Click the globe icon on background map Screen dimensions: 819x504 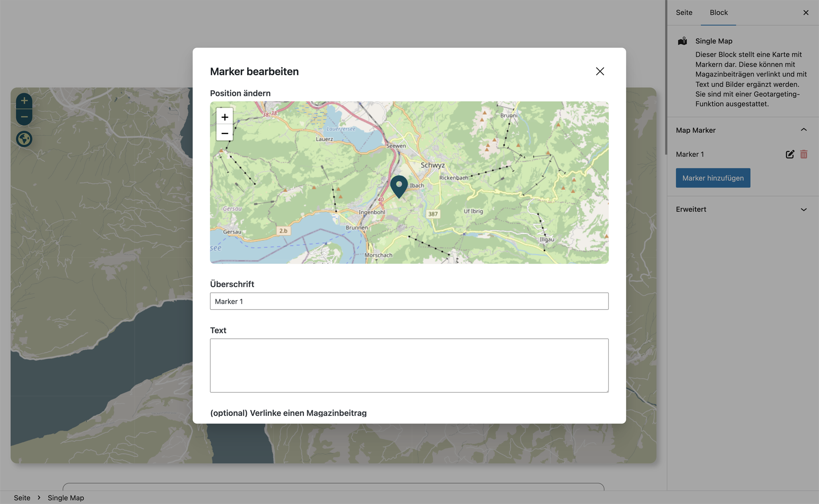coord(24,139)
